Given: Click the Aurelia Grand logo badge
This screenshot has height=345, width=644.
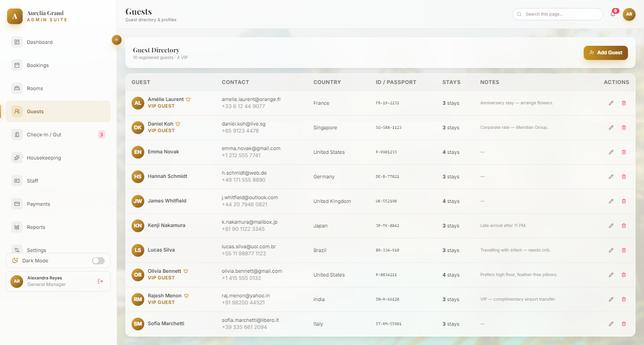Looking at the screenshot, I should pos(15,17).
